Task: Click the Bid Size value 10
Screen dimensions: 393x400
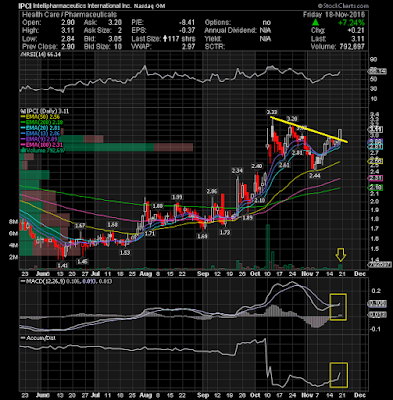Action: pyautogui.click(x=118, y=47)
